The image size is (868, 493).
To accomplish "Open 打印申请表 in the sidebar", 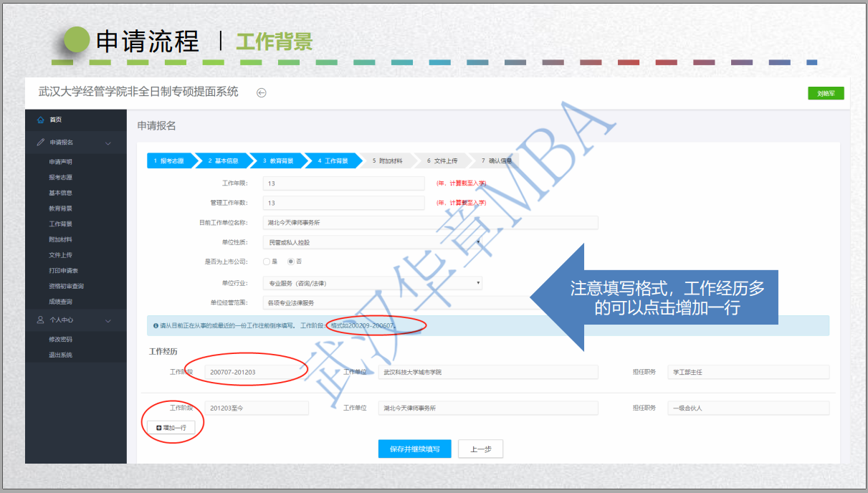I will click(x=63, y=271).
